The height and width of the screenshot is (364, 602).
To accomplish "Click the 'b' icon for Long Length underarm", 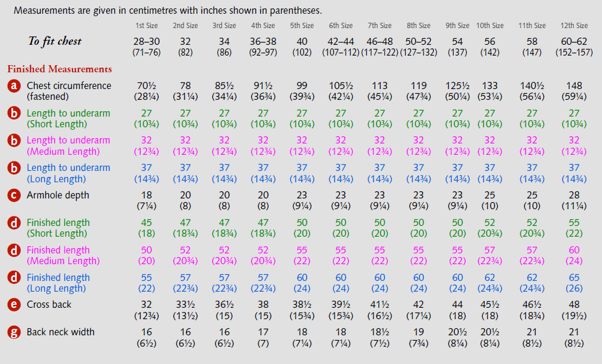I will (14, 168).
